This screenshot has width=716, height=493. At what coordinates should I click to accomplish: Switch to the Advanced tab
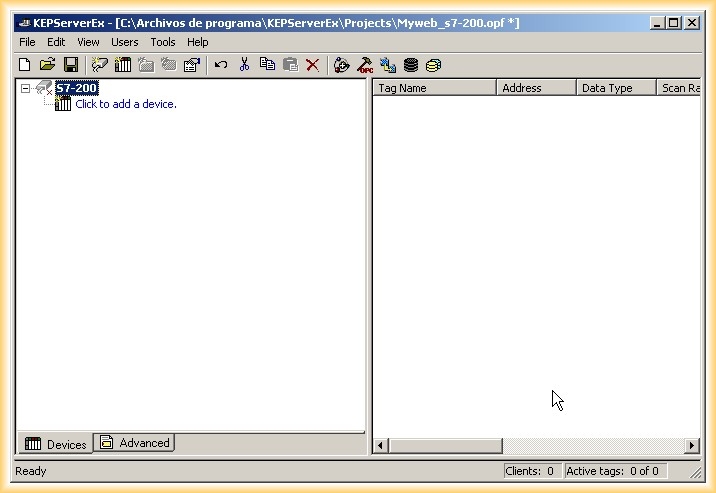click(x=135, y=443)
